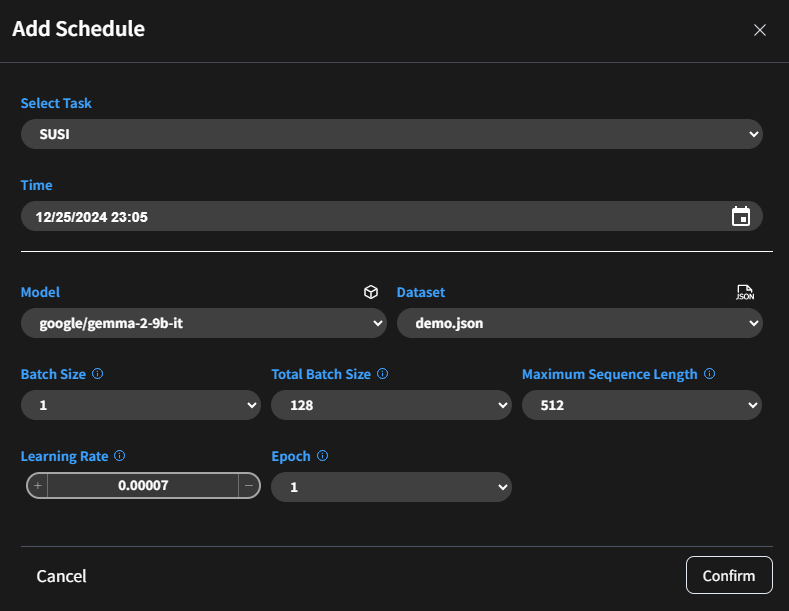Click the calendar icon in Time field

[x=740, y=216]
